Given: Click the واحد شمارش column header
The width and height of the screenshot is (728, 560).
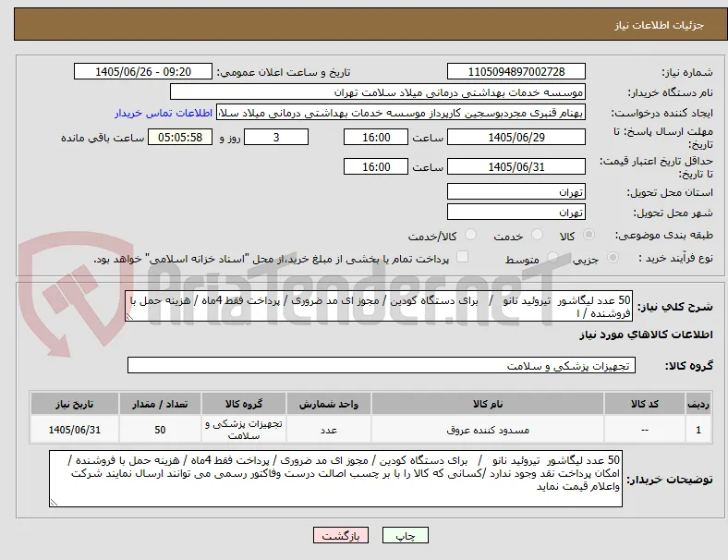Looking at the screenshot, I should [x=329, y=404].
